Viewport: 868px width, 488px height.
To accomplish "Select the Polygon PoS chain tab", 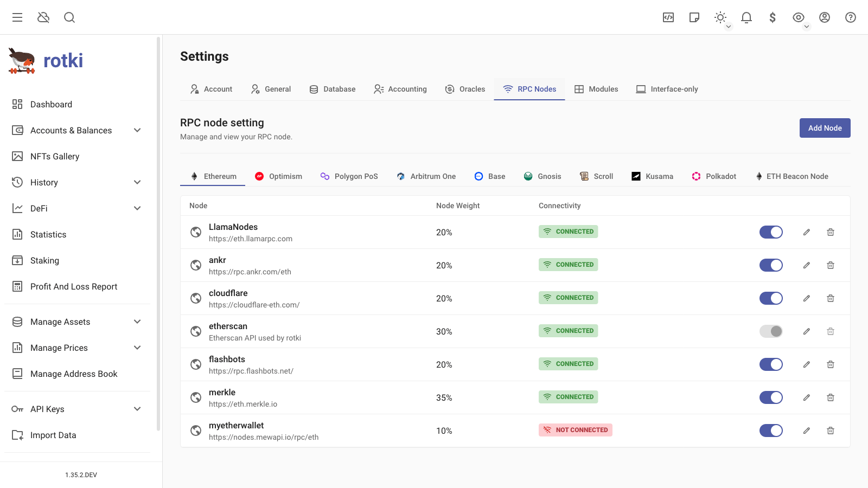I will click(x=349, y=176).
